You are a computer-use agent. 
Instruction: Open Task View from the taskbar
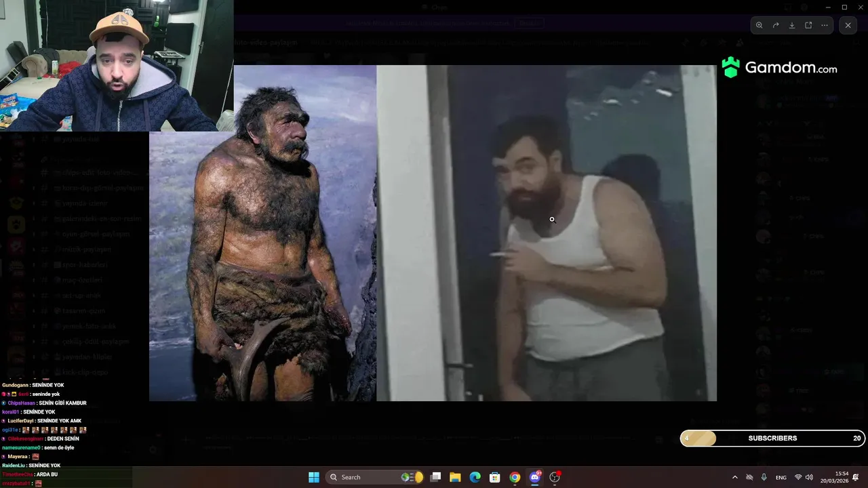tap(436, 477)
